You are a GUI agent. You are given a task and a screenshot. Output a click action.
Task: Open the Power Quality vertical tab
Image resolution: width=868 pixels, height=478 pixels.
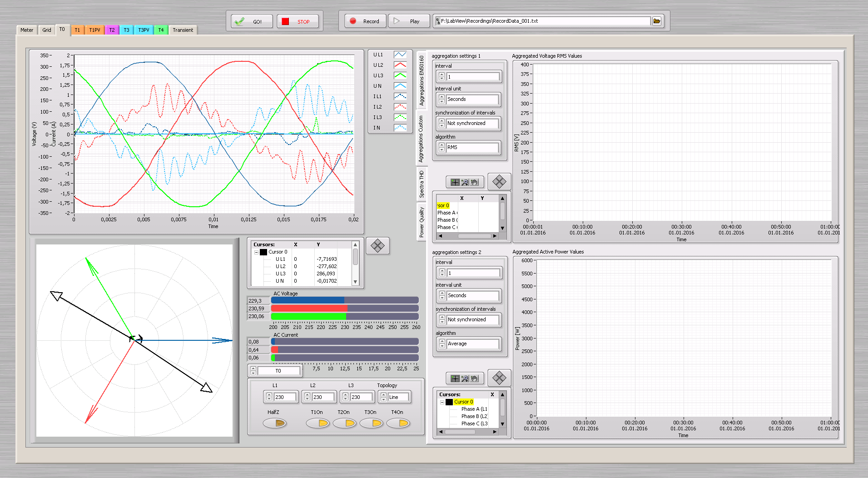(422, 222)
